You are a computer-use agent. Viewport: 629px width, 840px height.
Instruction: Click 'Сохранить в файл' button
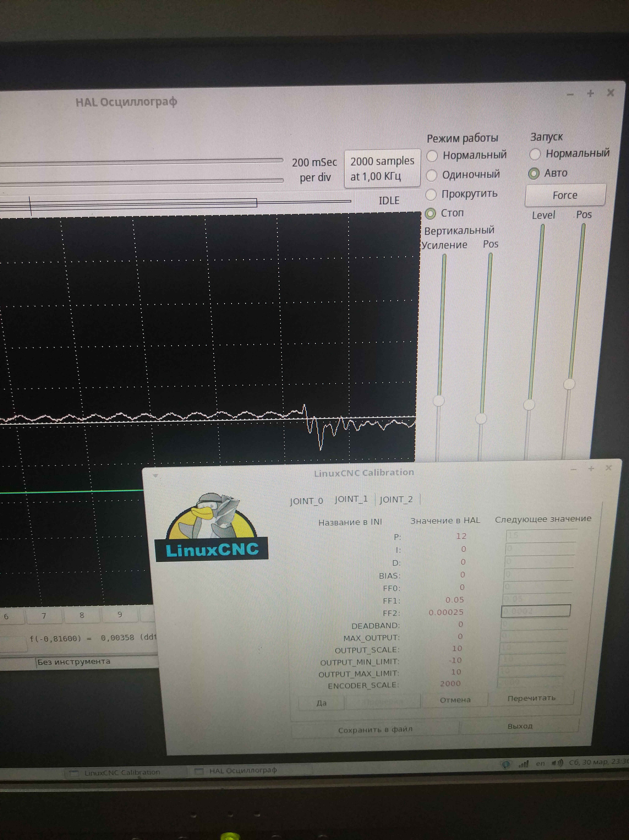(x=375, y=730)
